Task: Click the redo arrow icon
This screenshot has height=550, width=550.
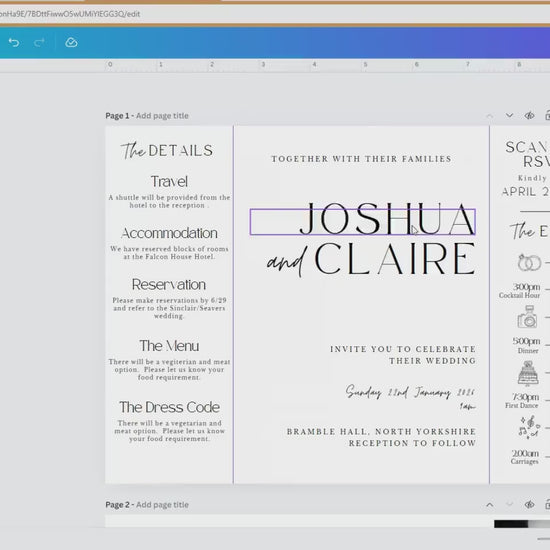Action: click(x=39, y=42)
